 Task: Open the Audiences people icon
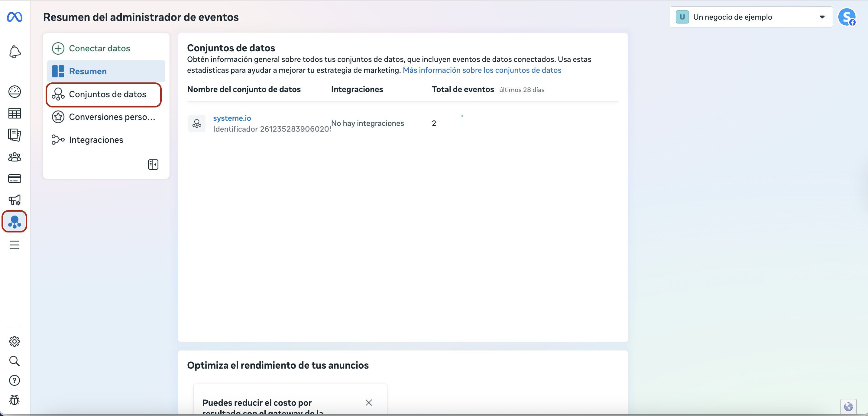15,157
